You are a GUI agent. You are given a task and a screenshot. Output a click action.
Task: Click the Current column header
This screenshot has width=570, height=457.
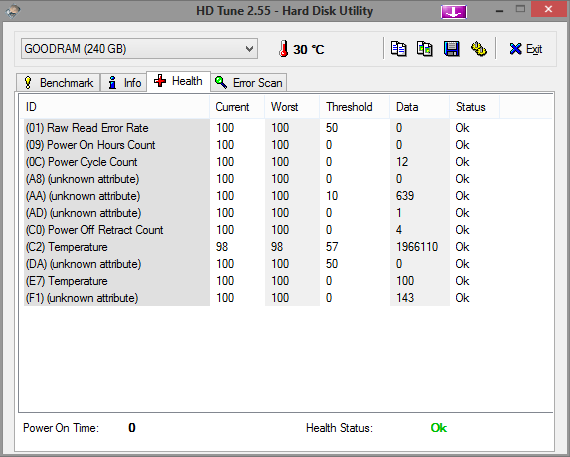tap(237, 107)
